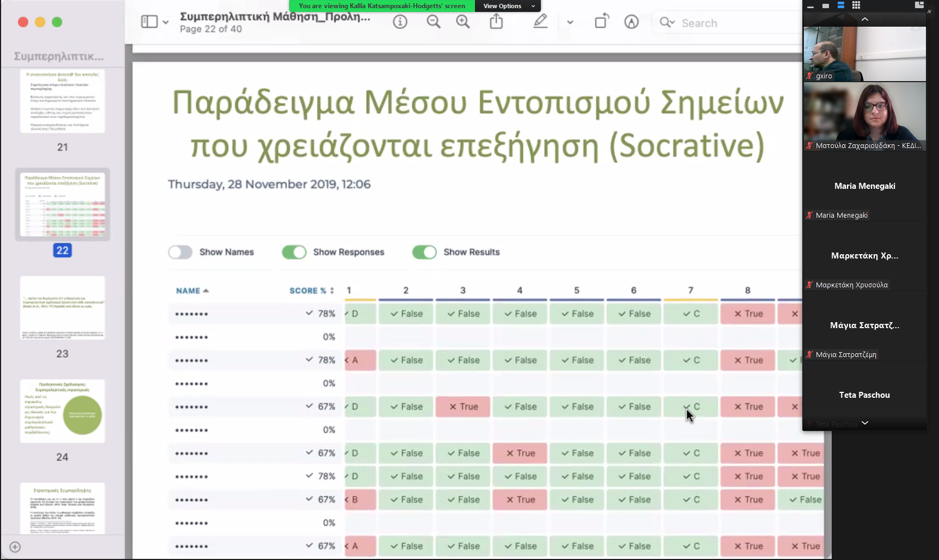Open the Markup toolbar icon

point(631,22)
